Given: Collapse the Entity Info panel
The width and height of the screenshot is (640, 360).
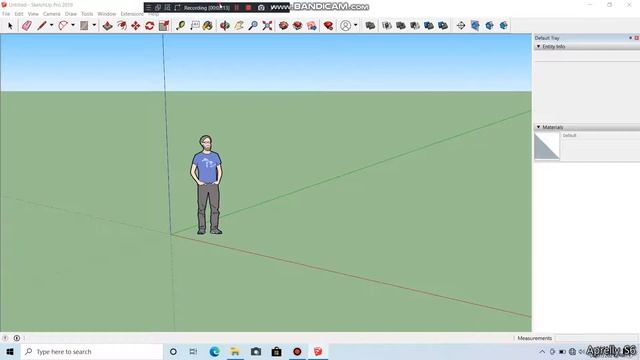Looking at the screenshot, I should 538,47.
